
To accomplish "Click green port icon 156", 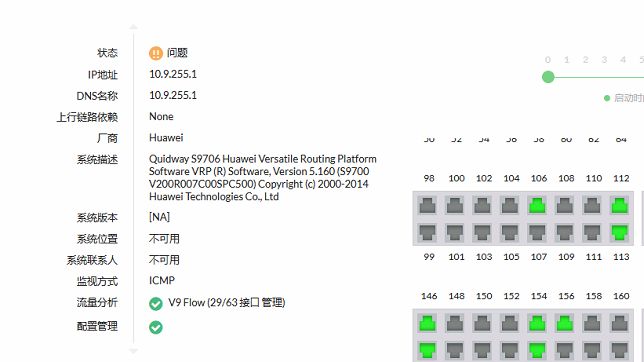I will pyautogui.click(x=565, y=323).
